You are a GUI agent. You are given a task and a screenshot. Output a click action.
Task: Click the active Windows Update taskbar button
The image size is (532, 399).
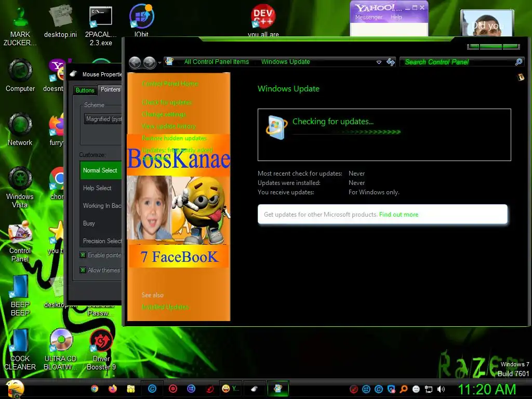tap(278, 389)
